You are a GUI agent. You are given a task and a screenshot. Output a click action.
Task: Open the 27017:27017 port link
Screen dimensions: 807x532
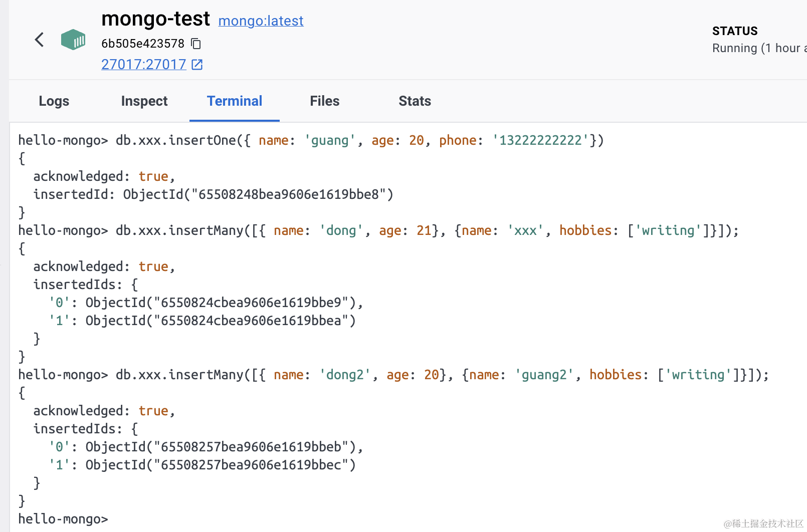point(143,65)
